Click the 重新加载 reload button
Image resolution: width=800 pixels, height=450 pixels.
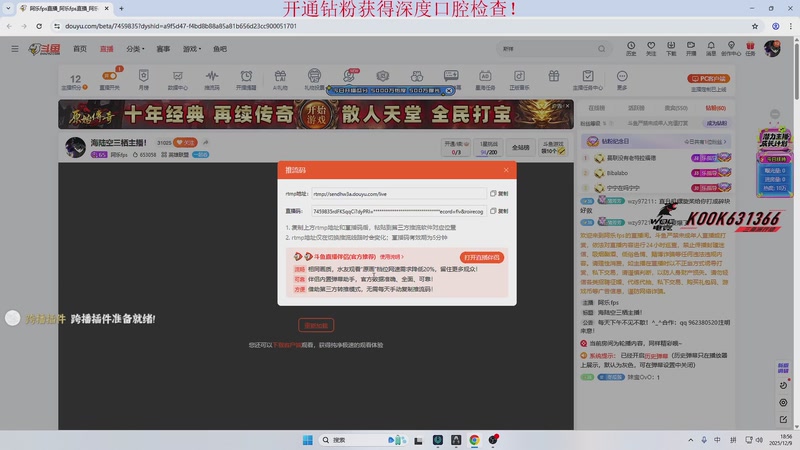(x=316, y=325)
